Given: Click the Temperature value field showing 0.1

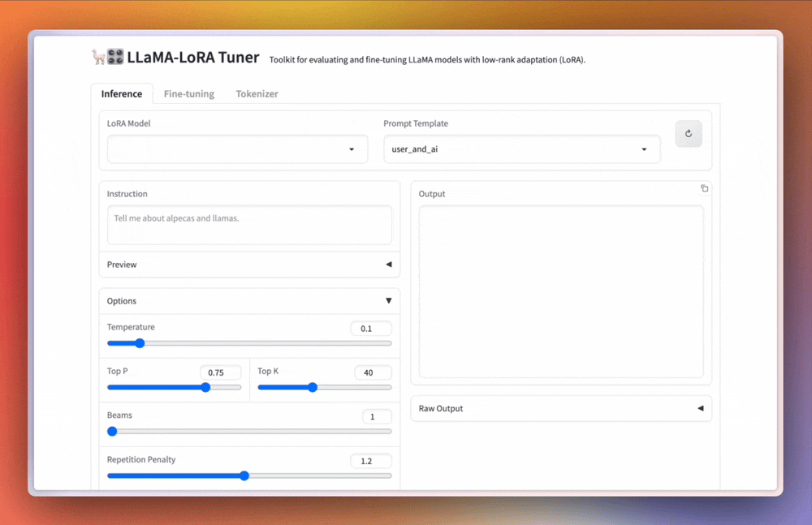Looking at the screenshot, I should 371,329.
